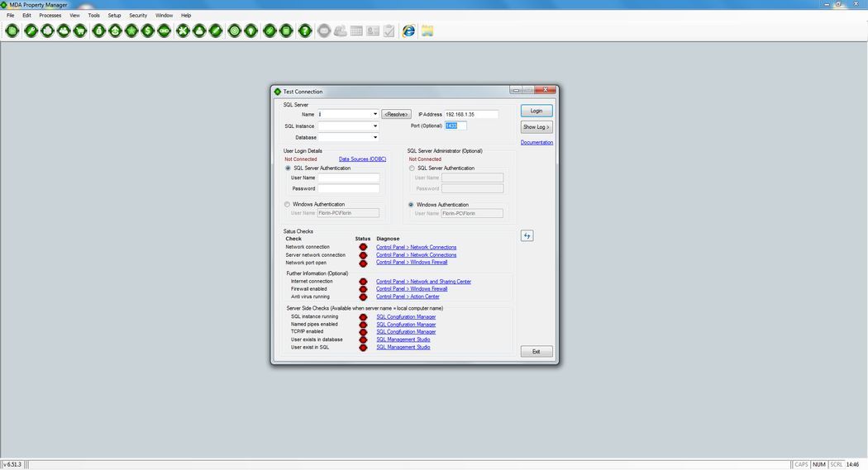Image resolution: width=868 pixels, height=470 pixels.
Task: Click the NUM indicator in status bar
Action: click(818, 464)
